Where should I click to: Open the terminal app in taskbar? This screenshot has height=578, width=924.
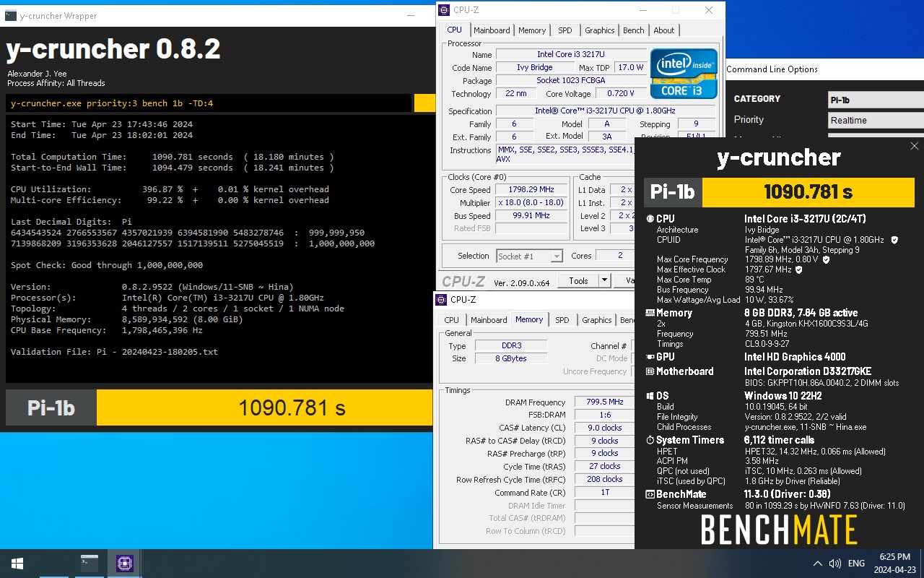[x=90, y=564]
